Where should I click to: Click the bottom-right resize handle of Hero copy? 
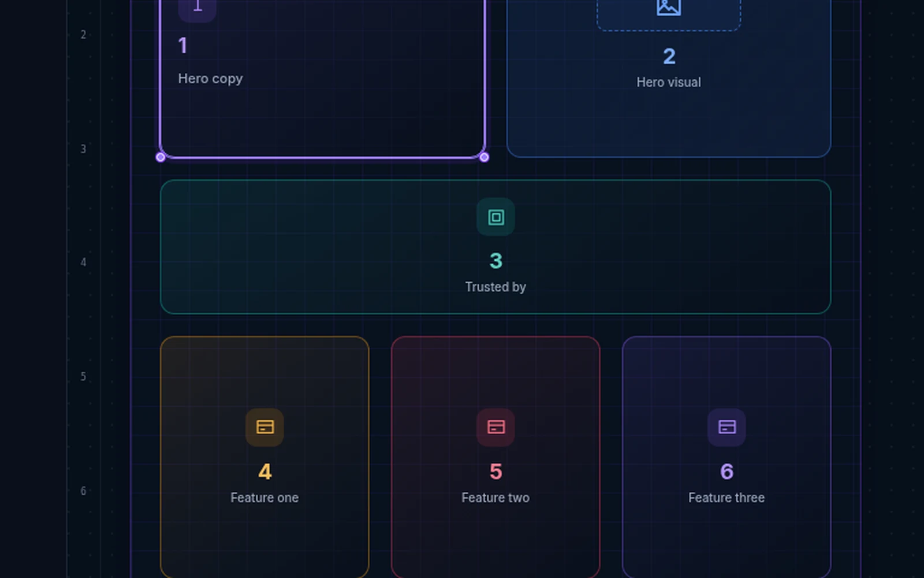(484, 157)
